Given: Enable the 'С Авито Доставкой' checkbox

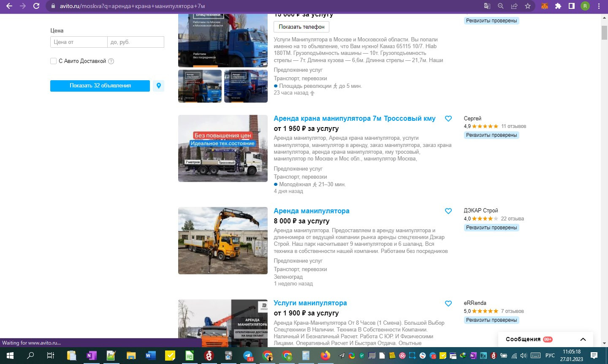Looking at the screenshot, I should (x=53, y=61).
